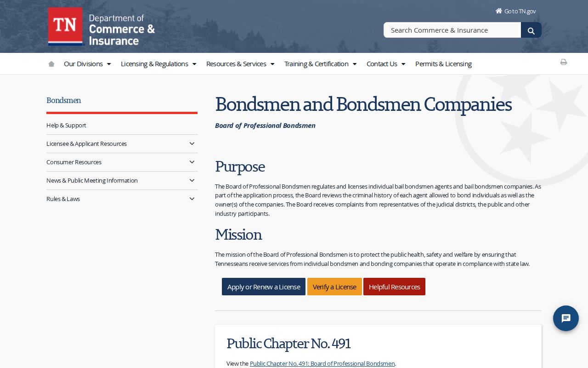Expand Licensee & Applicant Resources chevron

(192, 144)
